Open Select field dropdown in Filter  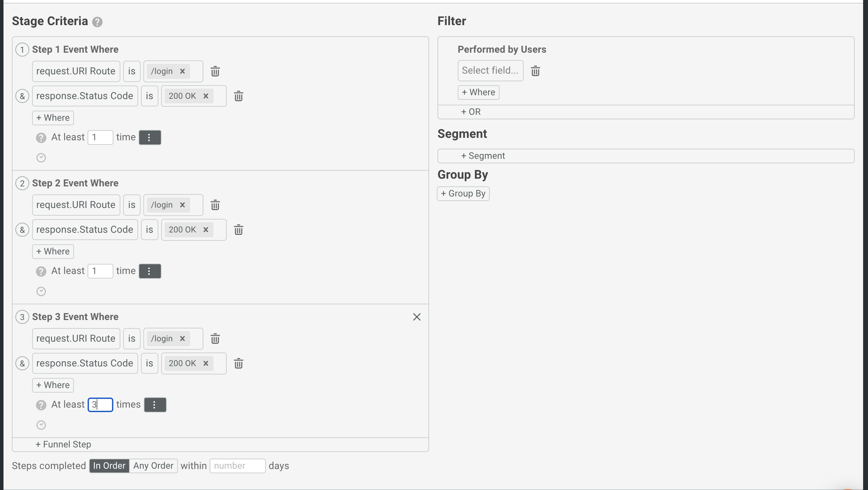[490, 71]
